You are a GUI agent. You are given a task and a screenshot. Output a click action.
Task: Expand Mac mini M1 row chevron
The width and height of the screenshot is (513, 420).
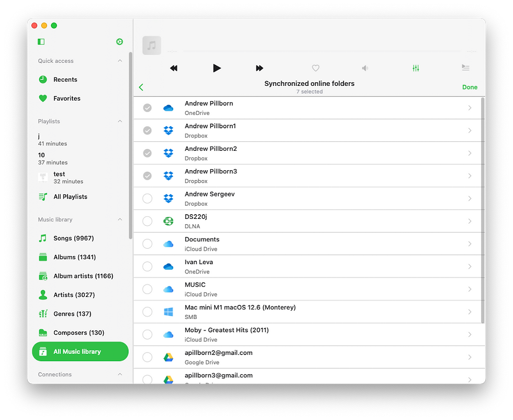pyautogui.click(x=470, y=312)
